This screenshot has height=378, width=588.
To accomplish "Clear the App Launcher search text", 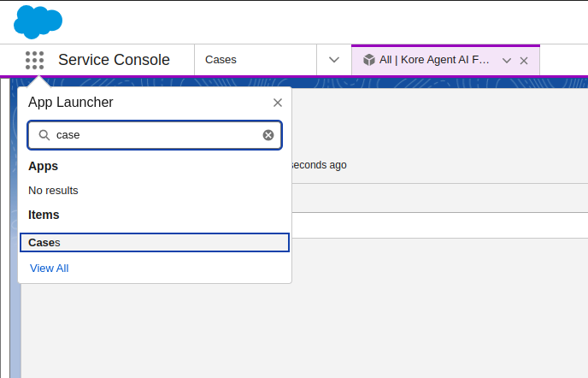I will coord(268,135).
